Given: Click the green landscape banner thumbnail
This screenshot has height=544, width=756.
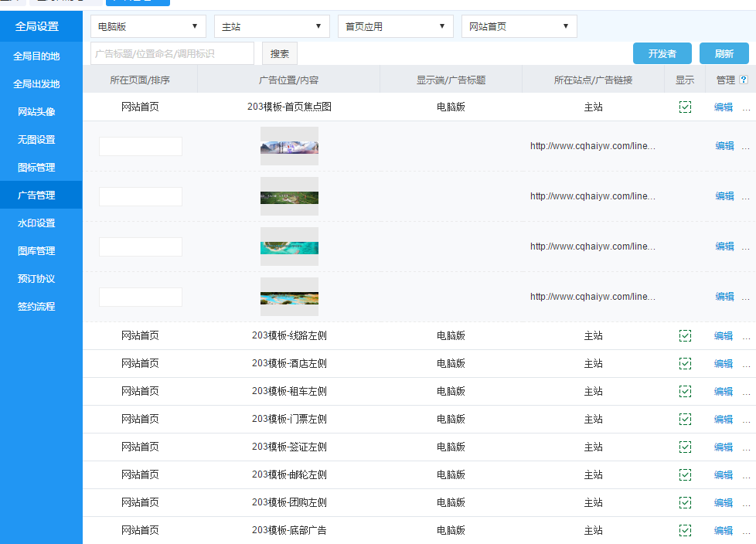Looking at the screenshot, I should (289, 196).
